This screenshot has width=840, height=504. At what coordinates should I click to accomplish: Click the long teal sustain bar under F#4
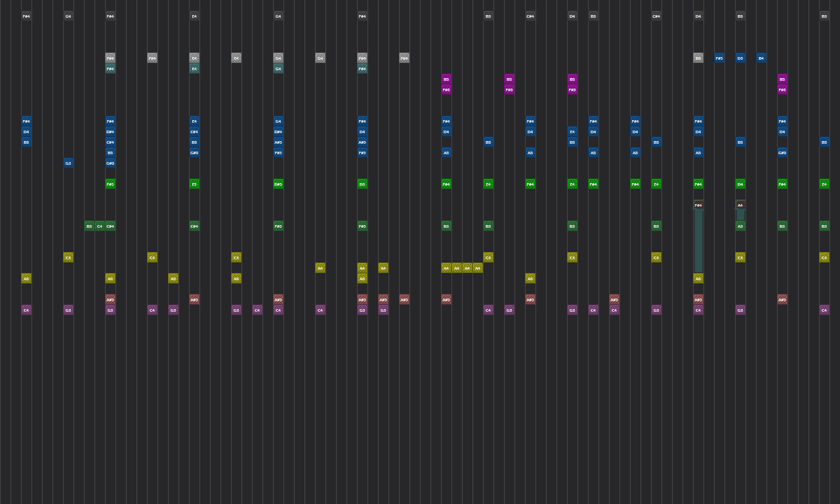tap(698, 240)
